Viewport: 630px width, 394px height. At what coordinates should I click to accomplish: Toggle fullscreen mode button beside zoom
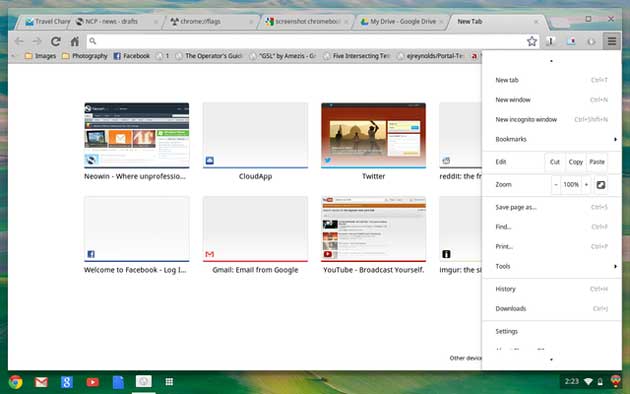click(601, 185)
